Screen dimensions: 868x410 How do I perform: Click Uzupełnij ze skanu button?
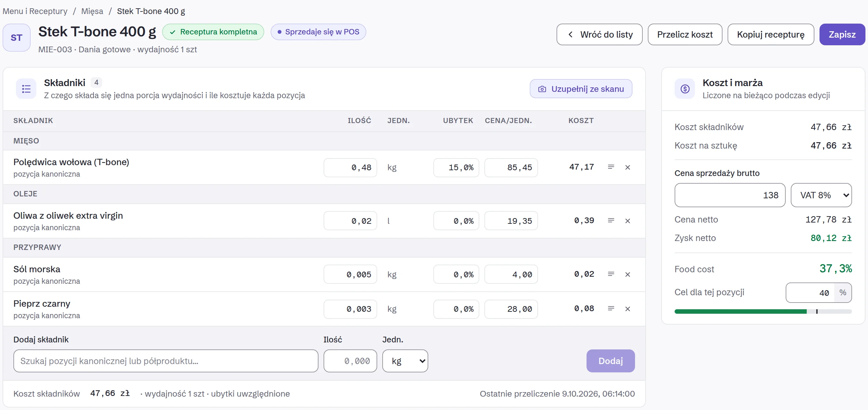click(581, 89)
